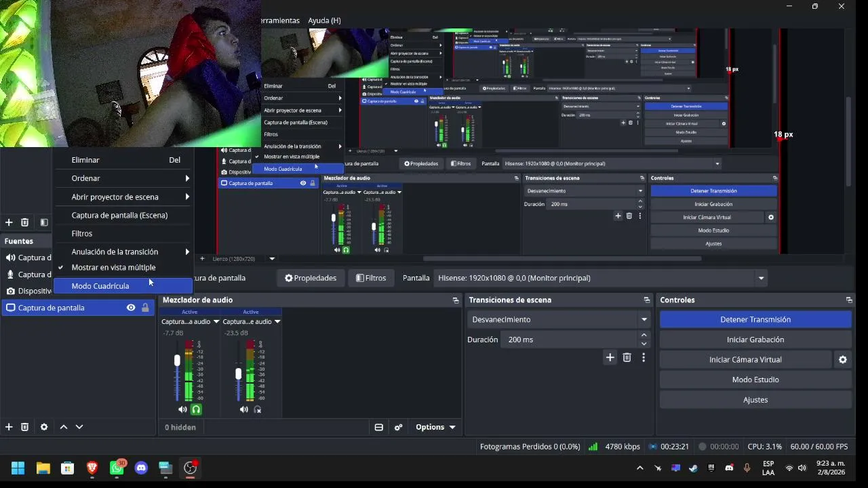The width and height of the screenshot is (868, 488).
Task: Open source properties gear in the Fuentes toolbar
Action: click(x=44, y=427)
